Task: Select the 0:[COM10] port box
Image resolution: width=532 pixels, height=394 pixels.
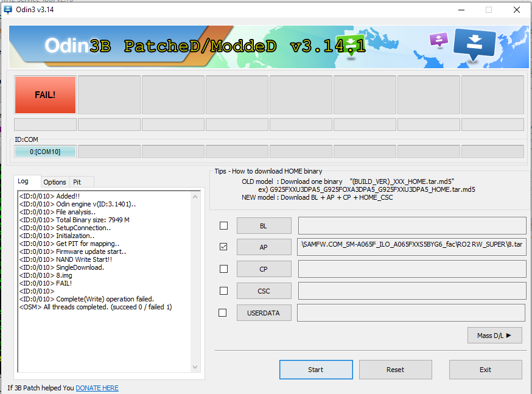Action: pyautogui.click(x=45, y=152)
